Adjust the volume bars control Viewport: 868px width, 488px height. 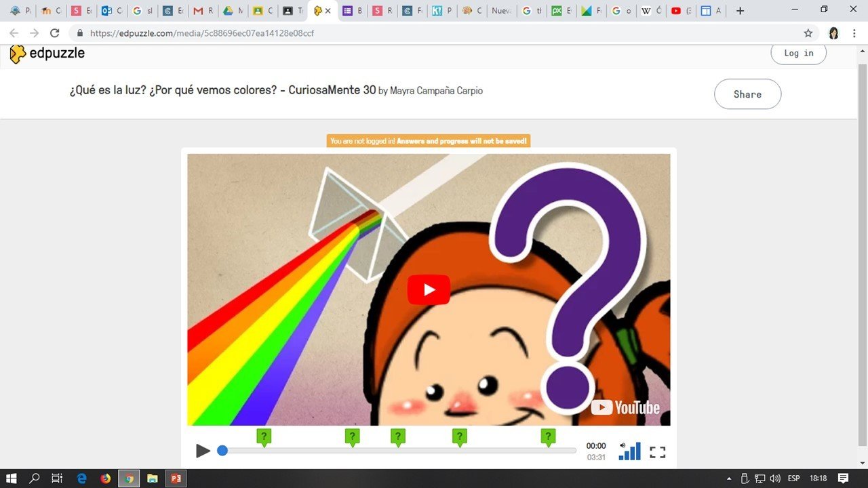tap(629, 451)
